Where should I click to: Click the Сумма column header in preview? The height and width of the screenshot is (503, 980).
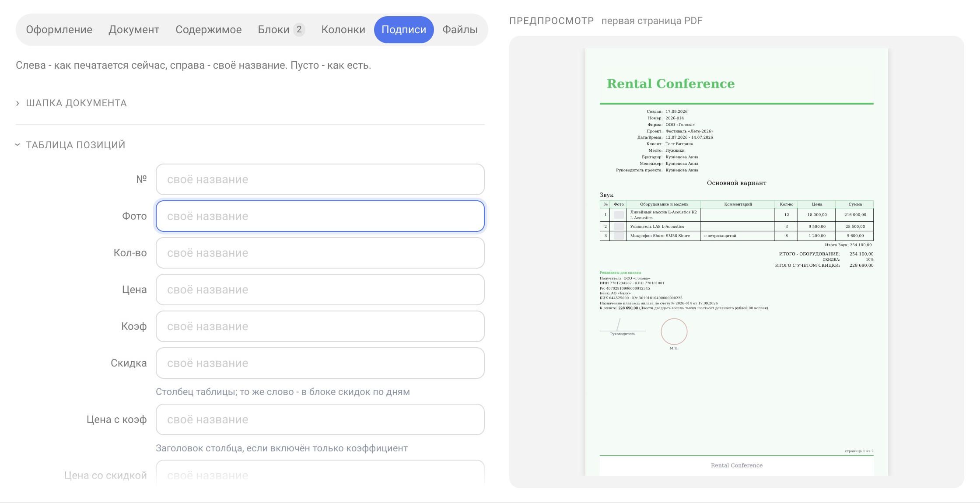[855, 204]
